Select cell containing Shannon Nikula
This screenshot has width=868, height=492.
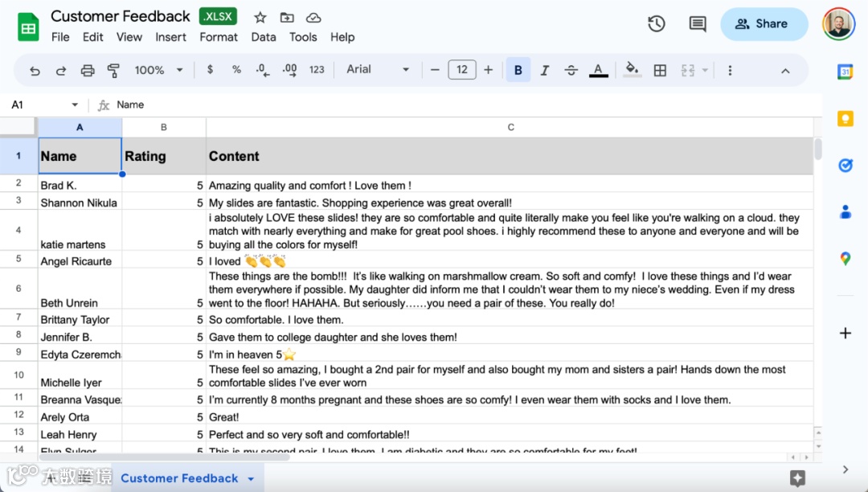pyautogui.click(x=80, y=203)
